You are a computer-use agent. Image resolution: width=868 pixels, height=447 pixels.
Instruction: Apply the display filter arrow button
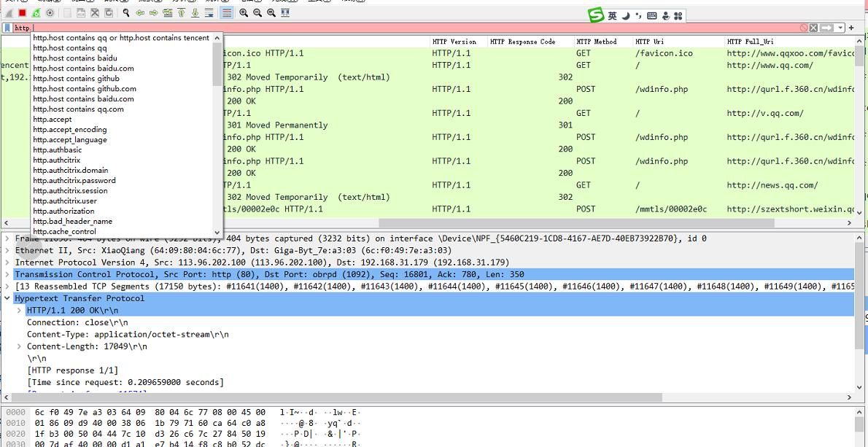coord(827,28)
